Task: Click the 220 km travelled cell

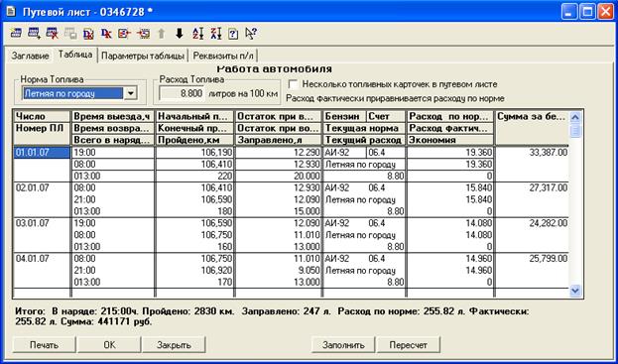Action: pos(194,177)
